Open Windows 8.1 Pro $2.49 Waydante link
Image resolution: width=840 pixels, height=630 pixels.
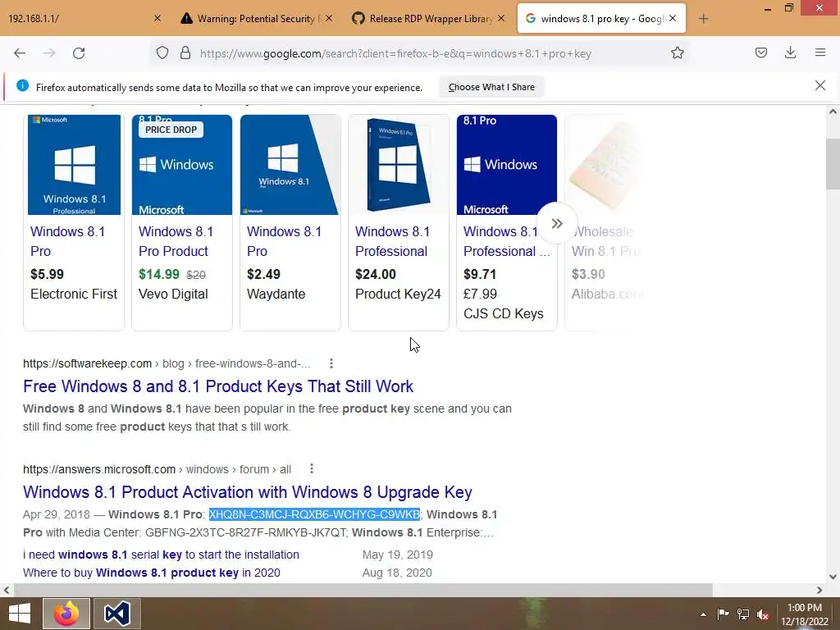click(x=284, y=241)
